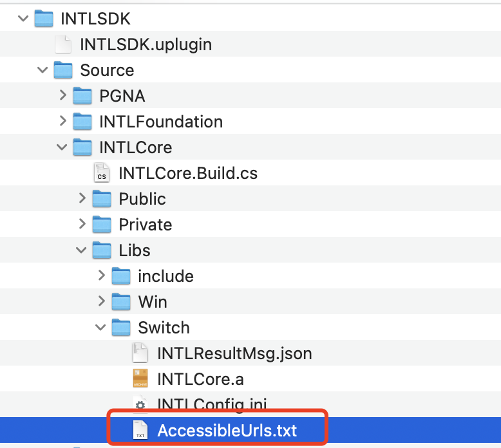501x448 pixels.
Task: Select the INTLCore.Build.cs file name
Action: coord(188,173)
